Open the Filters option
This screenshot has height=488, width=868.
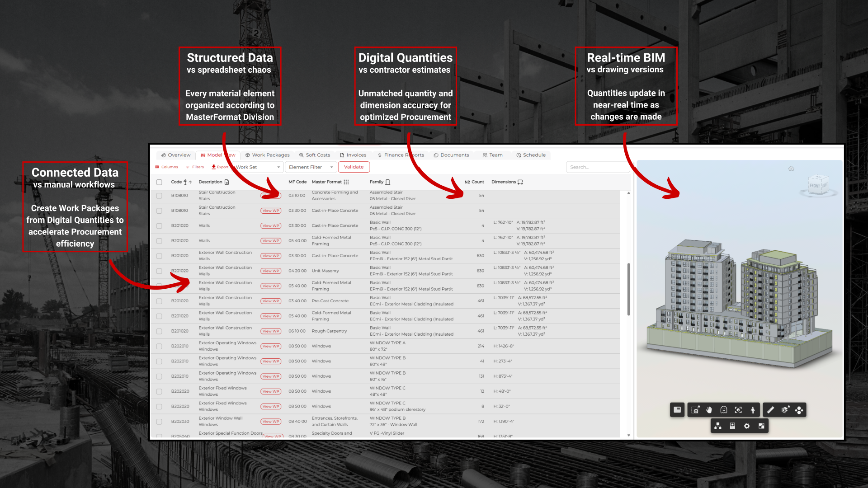pyautogui.click(x=195, y=167)
